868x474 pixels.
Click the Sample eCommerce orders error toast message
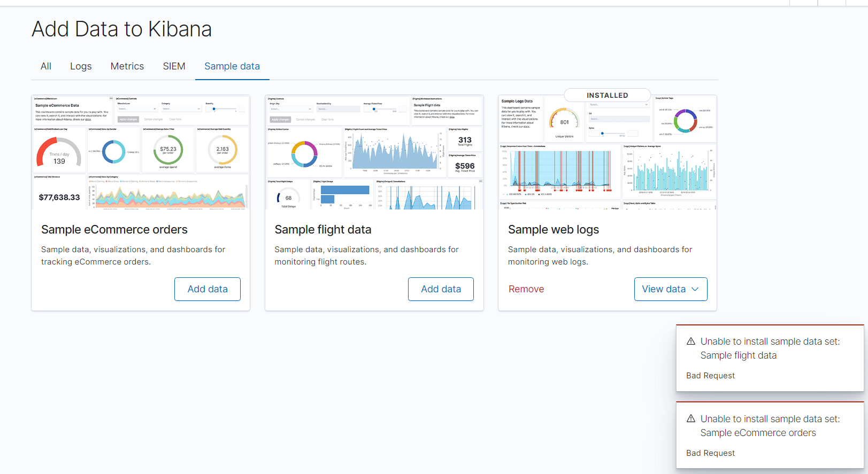(x=770, y=426)
